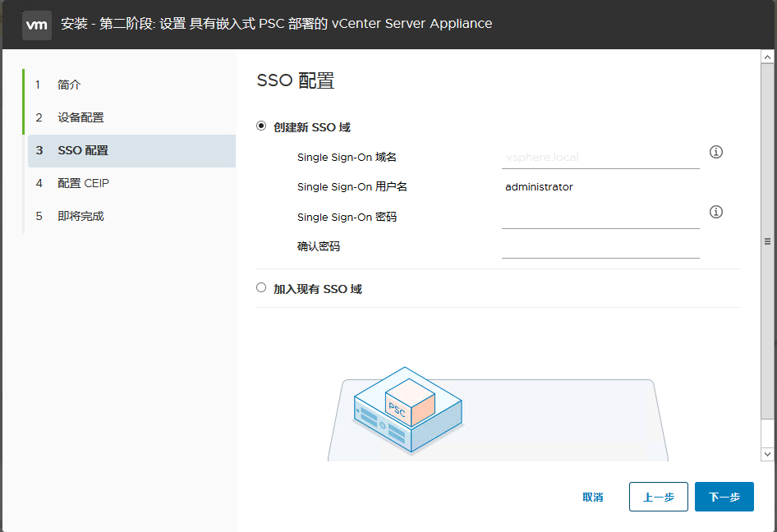Focus the 确认密码 field
This screenshot has width=777, height=532.
pyautogui.click(x=600, y=246)
